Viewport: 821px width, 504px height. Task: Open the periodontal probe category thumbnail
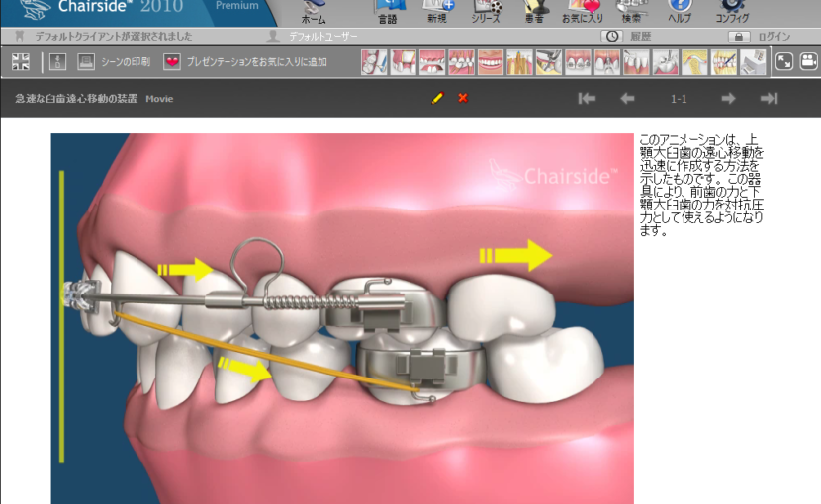tap(636, 62)
